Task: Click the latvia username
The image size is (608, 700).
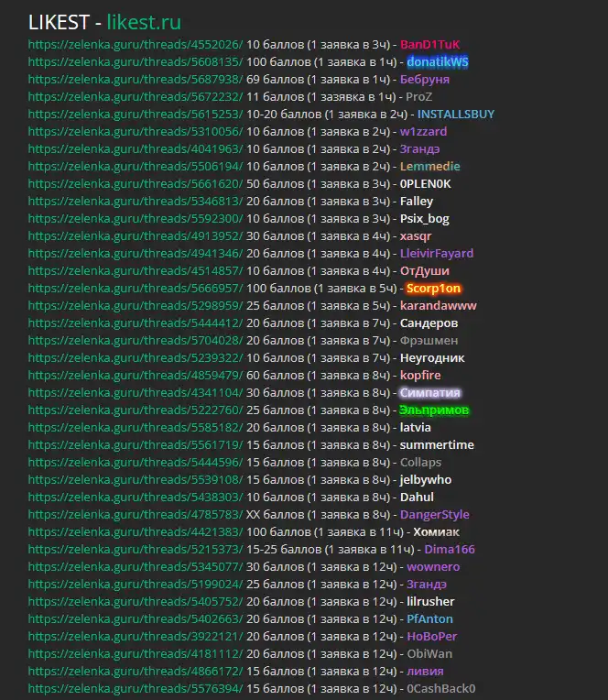Action: click(416, 428)
